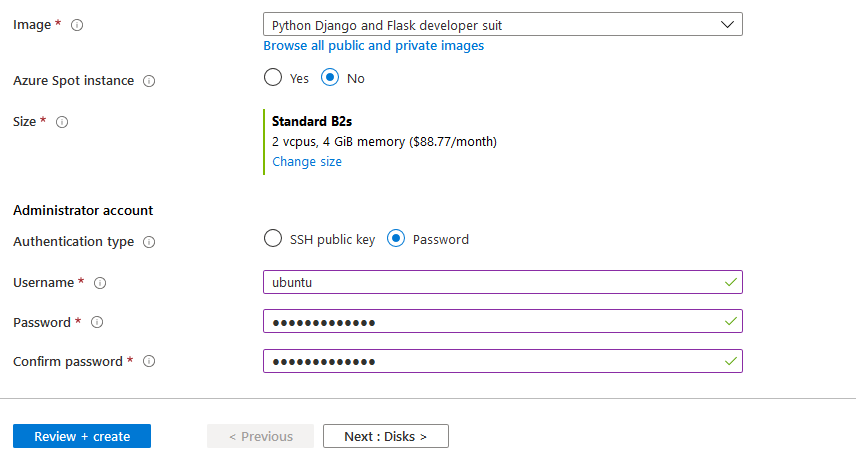Click the Confirm password info icon
The width and height of the screenshot is (856, 462).
pyautogui.click(x=149, y=362)
